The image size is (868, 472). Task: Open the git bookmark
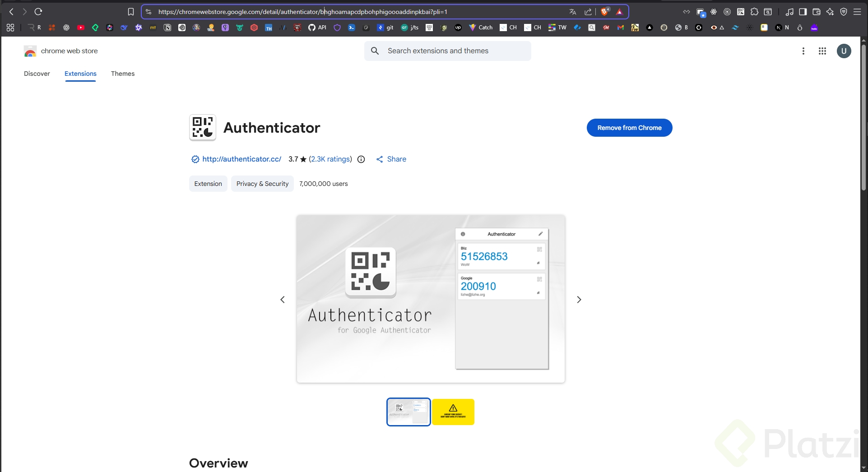click(385, 28)
